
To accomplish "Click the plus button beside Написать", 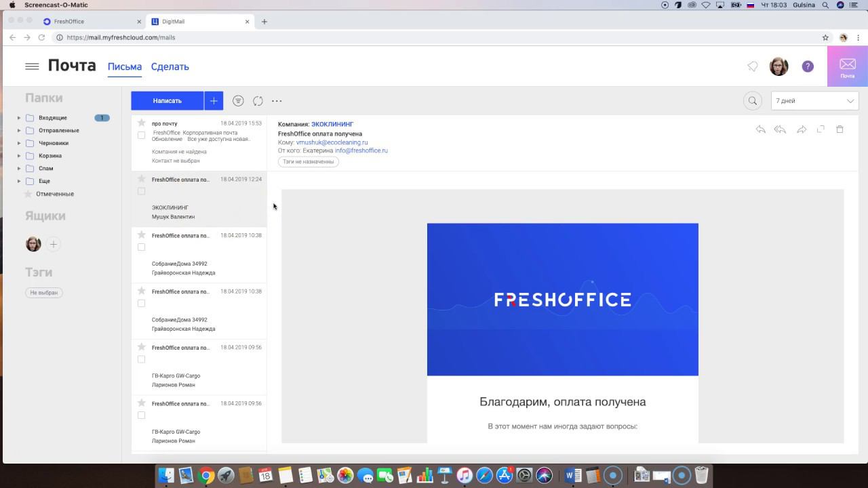I will 214,100.
